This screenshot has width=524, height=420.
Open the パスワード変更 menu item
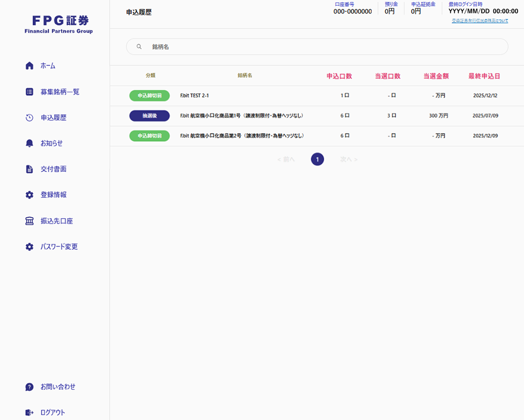(x=59, y=247)
